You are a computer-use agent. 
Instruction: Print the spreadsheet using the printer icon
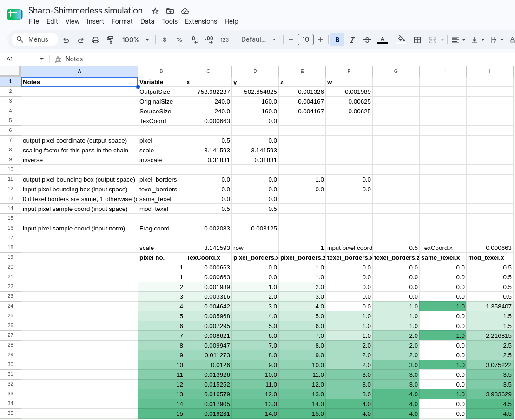pyautogui.click(x=96, y=40)
